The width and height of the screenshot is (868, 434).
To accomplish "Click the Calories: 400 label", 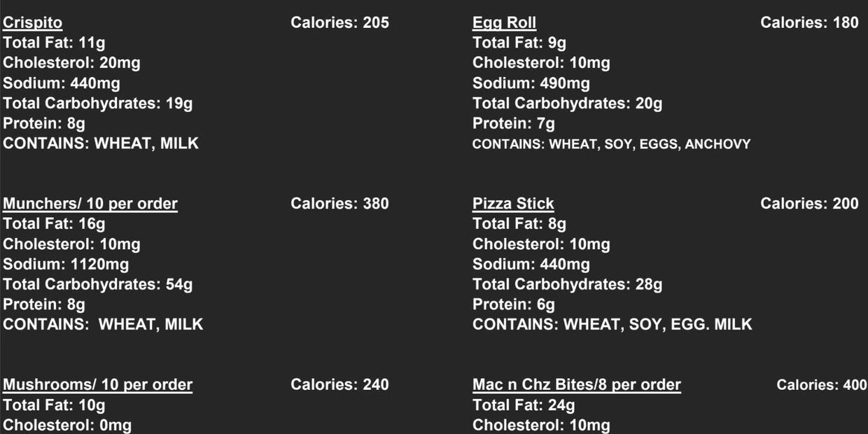I will tap(821, 385).
